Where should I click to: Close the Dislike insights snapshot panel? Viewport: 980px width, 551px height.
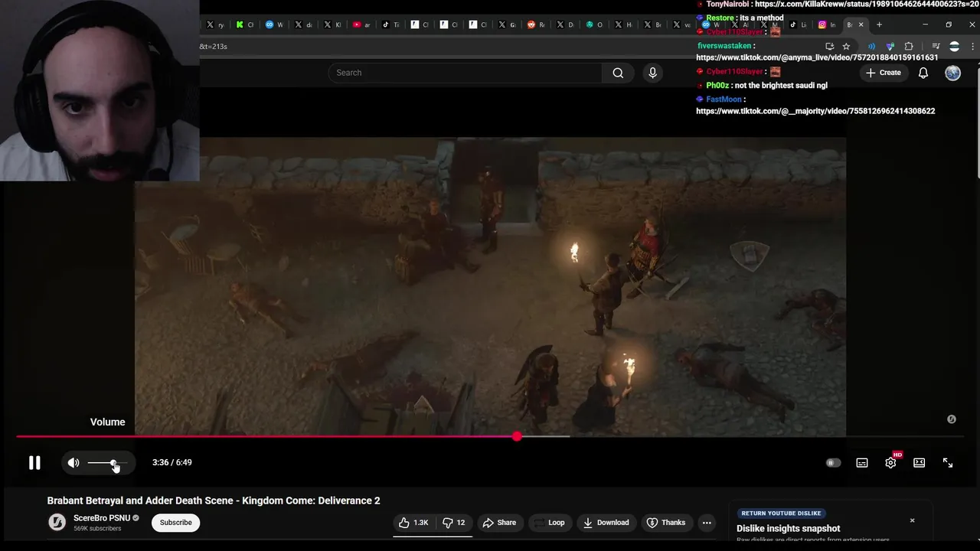click(x=912, y=520)
